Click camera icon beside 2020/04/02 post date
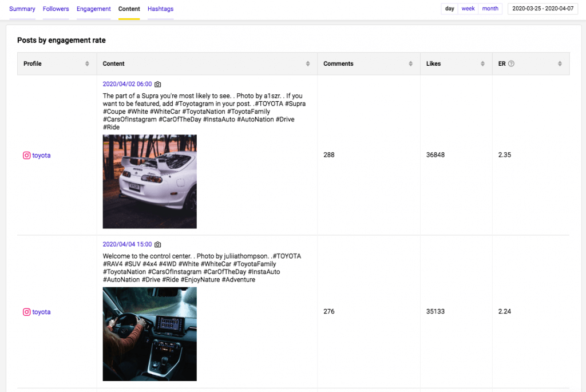Viewport: 586px width, 392px height. click(x=158, y=85)
